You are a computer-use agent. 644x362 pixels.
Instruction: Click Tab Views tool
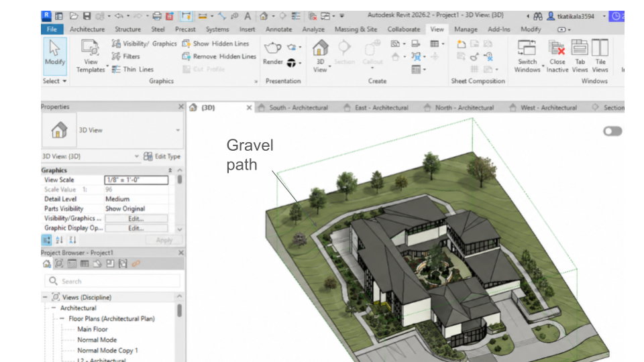point(580,56)
